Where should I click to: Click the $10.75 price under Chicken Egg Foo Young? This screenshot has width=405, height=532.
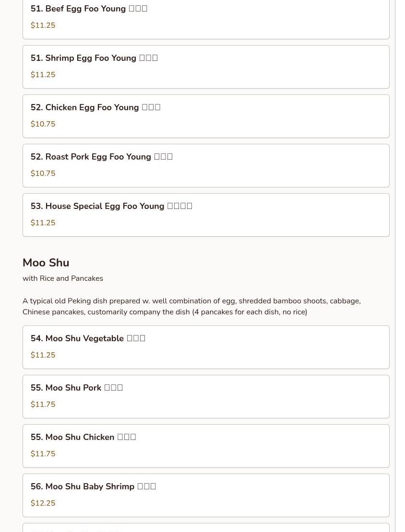[43, 124]
